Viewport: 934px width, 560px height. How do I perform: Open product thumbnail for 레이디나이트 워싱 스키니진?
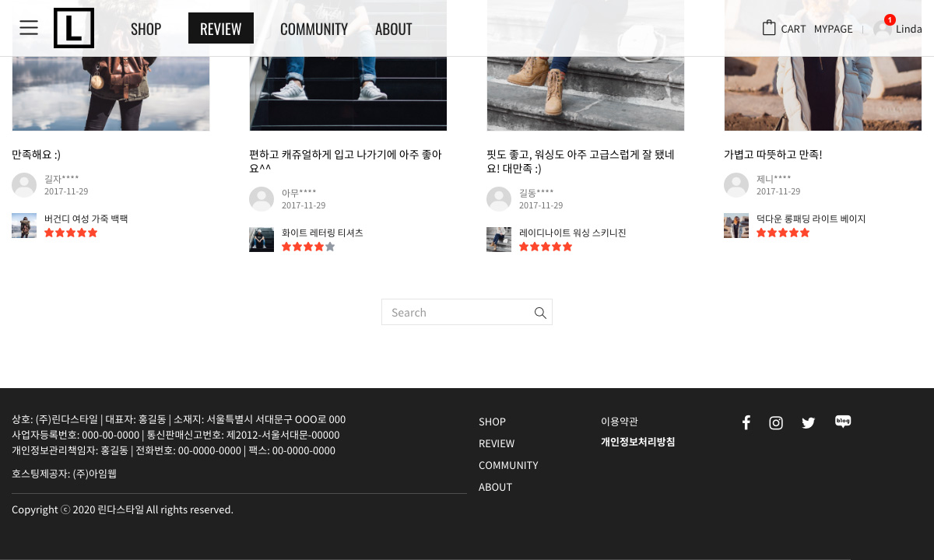[x=499, y=240]
